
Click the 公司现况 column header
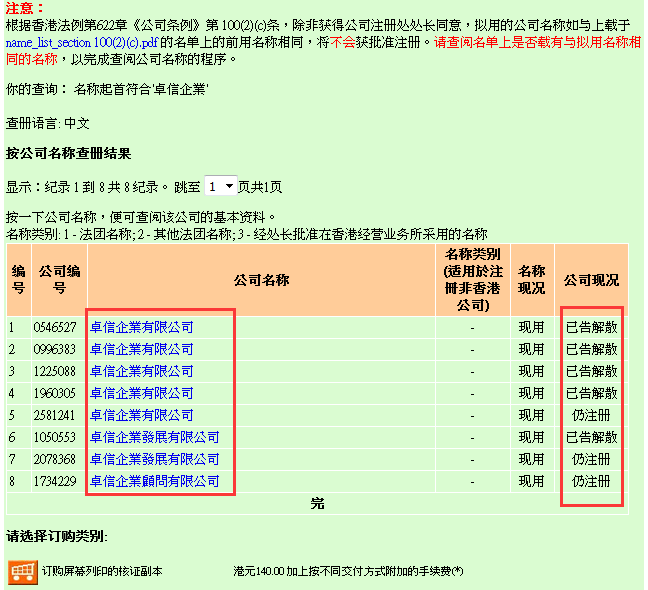point(591,280)
